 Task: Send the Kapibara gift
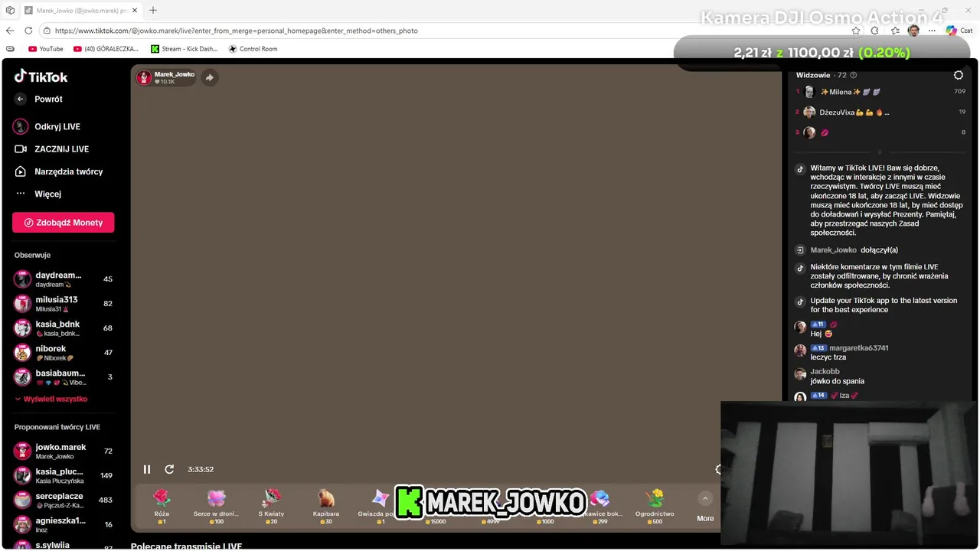click(326, 507)
